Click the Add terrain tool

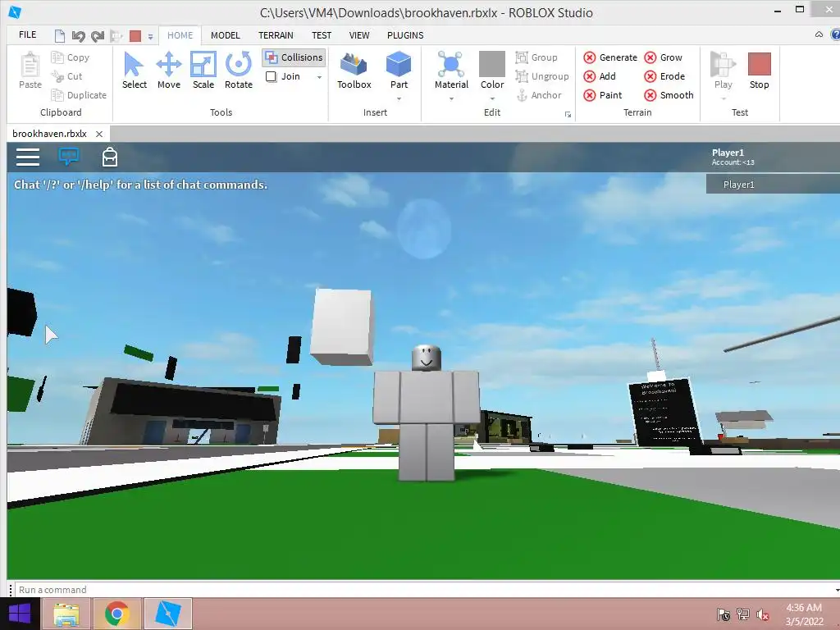coord(600,76)
